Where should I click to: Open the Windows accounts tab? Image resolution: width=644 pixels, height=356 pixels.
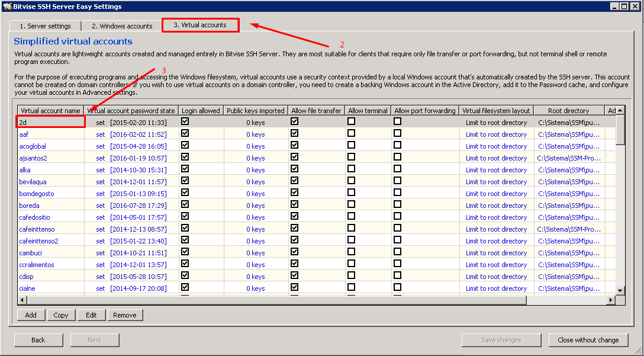(x=122, y=26)
